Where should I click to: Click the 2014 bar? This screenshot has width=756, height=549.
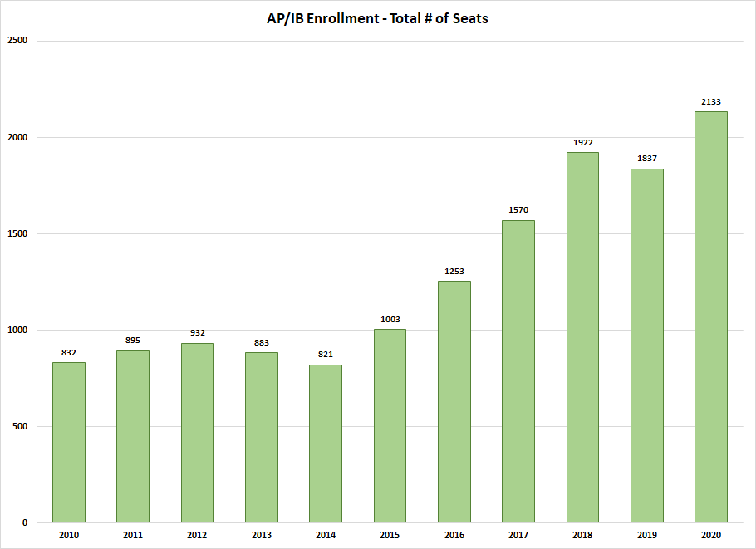pos(326,444)
